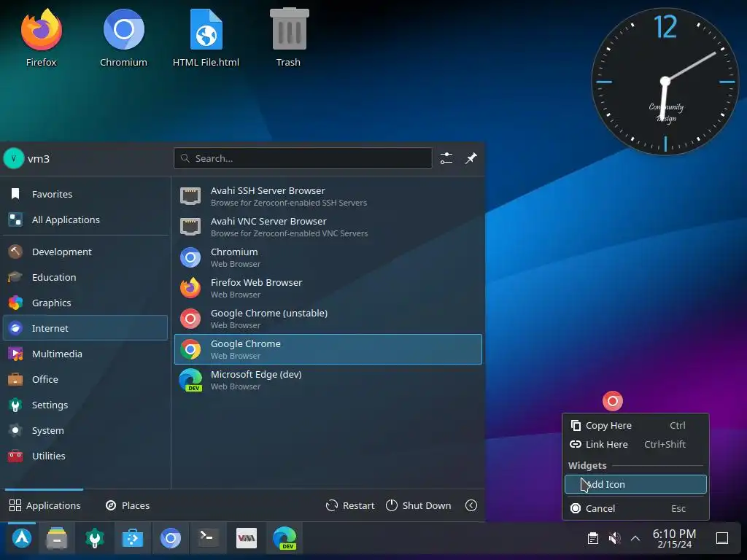Image resolution: width=747 pixels, height=560 pixels.
Task: Click the Restart button
Action: (x=350, y=505)
